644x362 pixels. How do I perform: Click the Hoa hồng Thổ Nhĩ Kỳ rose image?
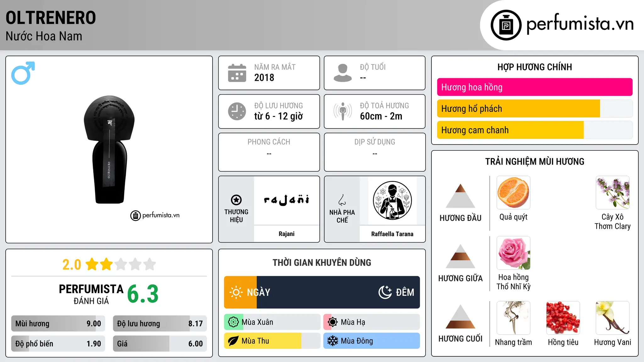(514, 253)
